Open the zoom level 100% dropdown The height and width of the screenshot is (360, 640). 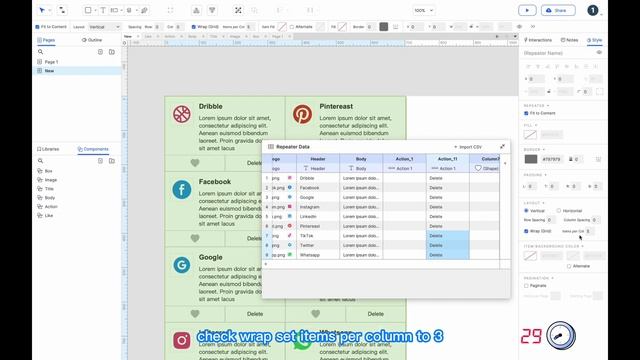pos(424,10)
